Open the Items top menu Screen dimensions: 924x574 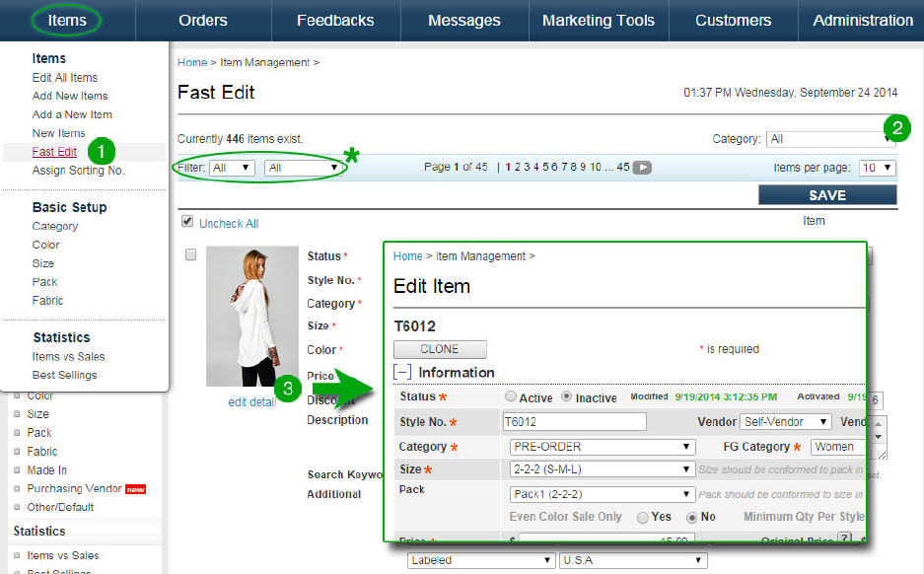coord(67,21)
